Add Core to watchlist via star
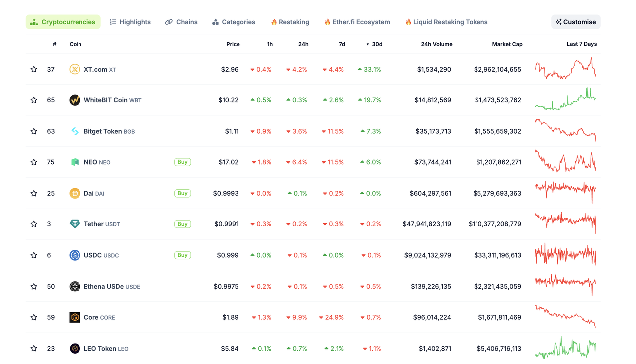This screenshot has width=636, height=364. pyautogui.click(x=34, y=317)
